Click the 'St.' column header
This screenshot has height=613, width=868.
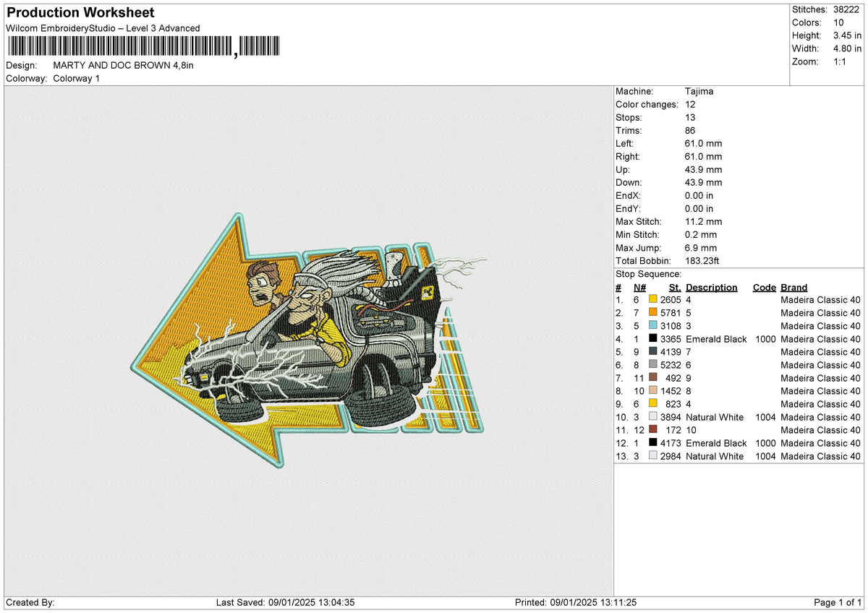pyautogui.click(x=675, y=287)
